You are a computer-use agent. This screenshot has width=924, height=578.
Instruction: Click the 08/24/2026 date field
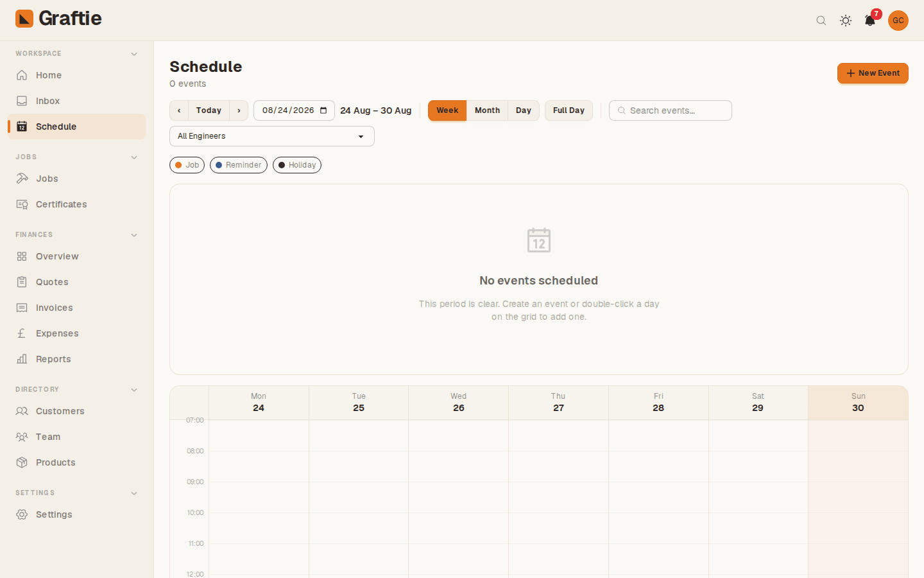(x=294, y=110)
